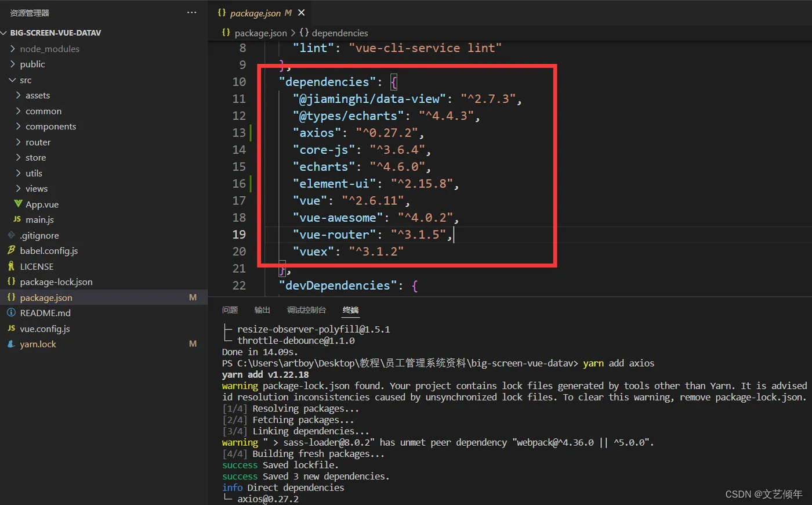
Task: Click the Babel icon for babel.config.js
Action: click(11, 250)
